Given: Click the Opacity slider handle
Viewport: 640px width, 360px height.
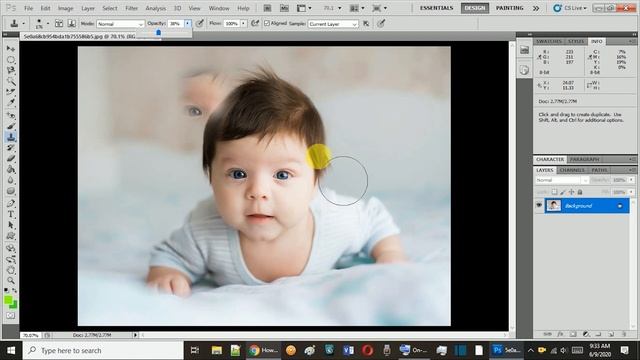Looking at the screenshot, I should pos(158,33).
